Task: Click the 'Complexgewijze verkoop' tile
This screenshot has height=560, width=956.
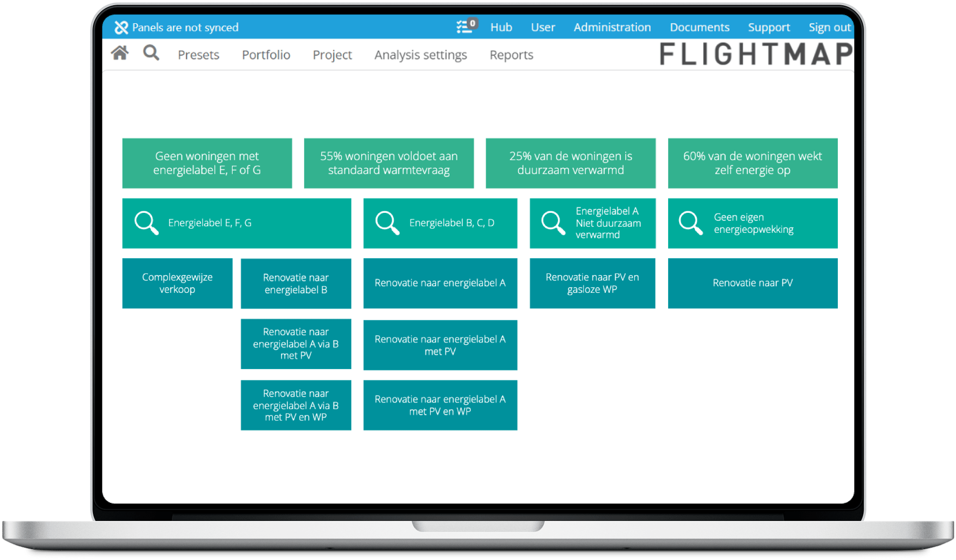Action: tap(177, 283)
